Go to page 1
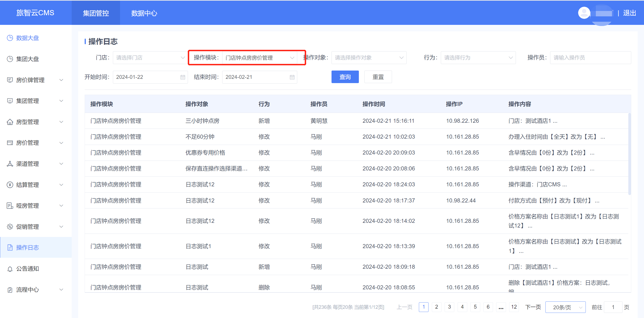Screen dimensions: 644x318 [424, 307]
